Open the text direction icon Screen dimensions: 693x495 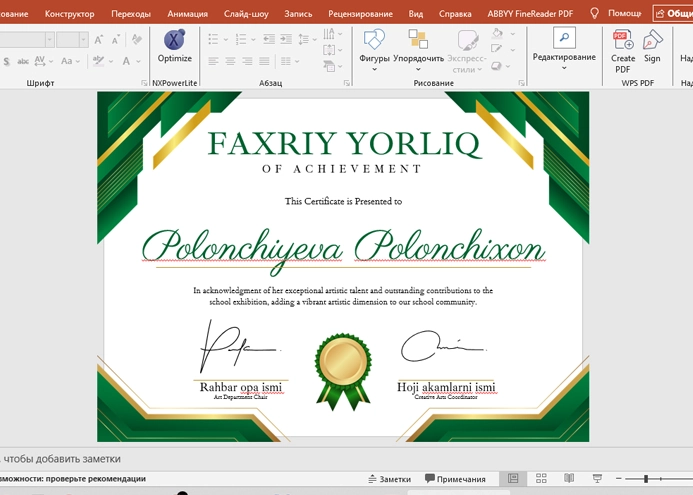pyautogui.click(x=329, y=34)
